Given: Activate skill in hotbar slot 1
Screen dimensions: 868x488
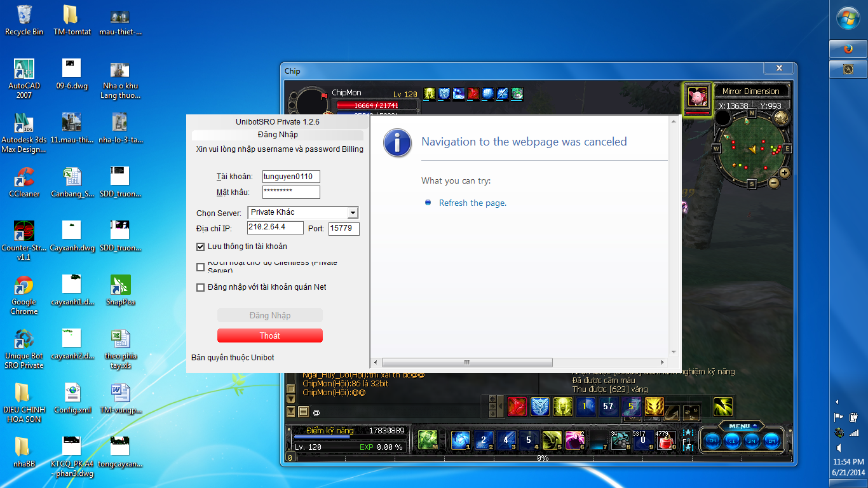Looking at the screenshot, I should 460,440.
